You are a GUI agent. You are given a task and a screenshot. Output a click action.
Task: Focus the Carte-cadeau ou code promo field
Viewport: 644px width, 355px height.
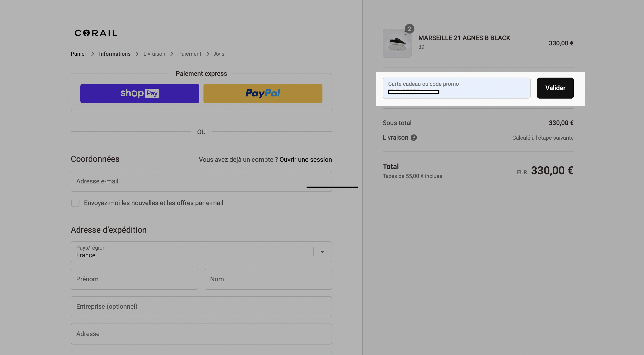point(457,88)
